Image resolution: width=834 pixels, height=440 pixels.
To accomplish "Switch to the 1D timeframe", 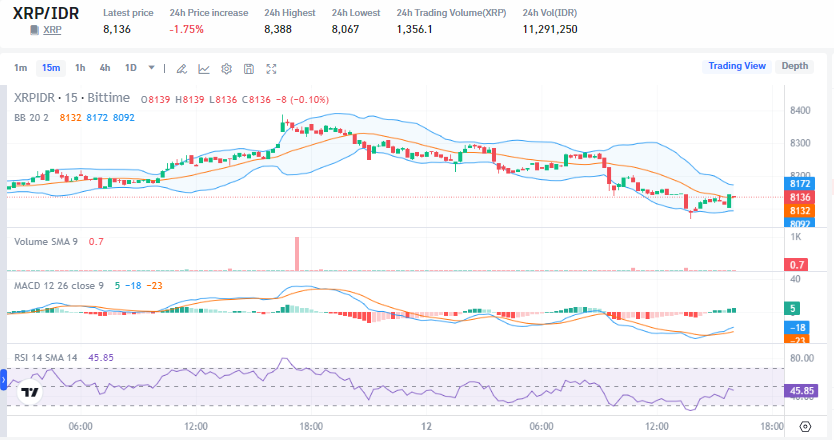I will 131,68.
